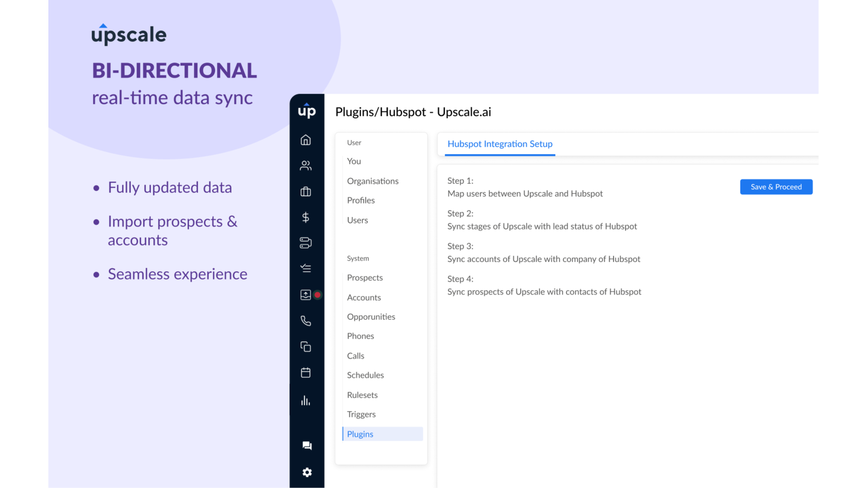
Task: Select Plugins in the settings menu
Action: (x=360, y=434)
